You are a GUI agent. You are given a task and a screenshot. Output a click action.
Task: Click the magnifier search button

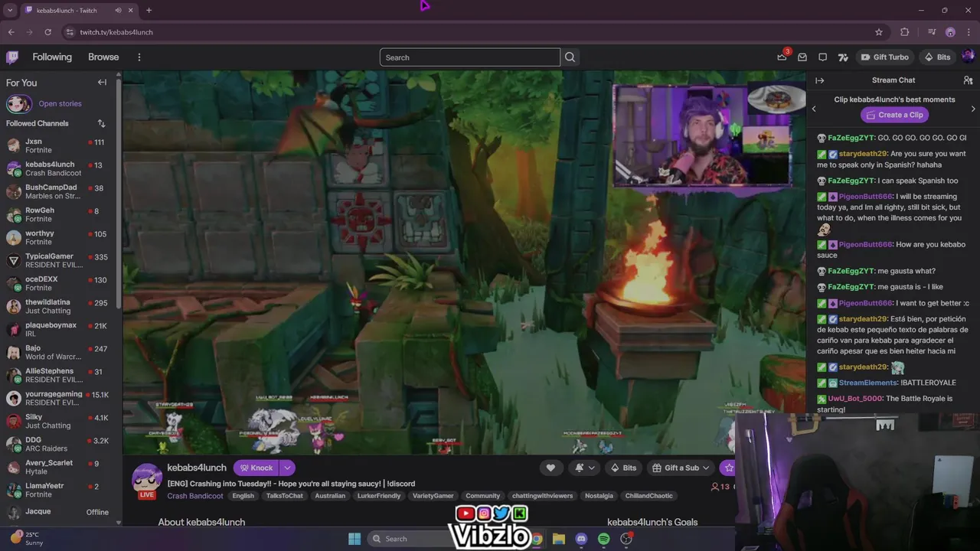coord(570,57)
